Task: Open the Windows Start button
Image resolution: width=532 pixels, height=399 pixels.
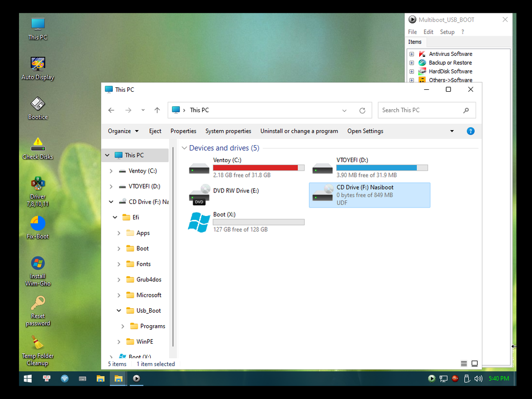Action: 28,379
